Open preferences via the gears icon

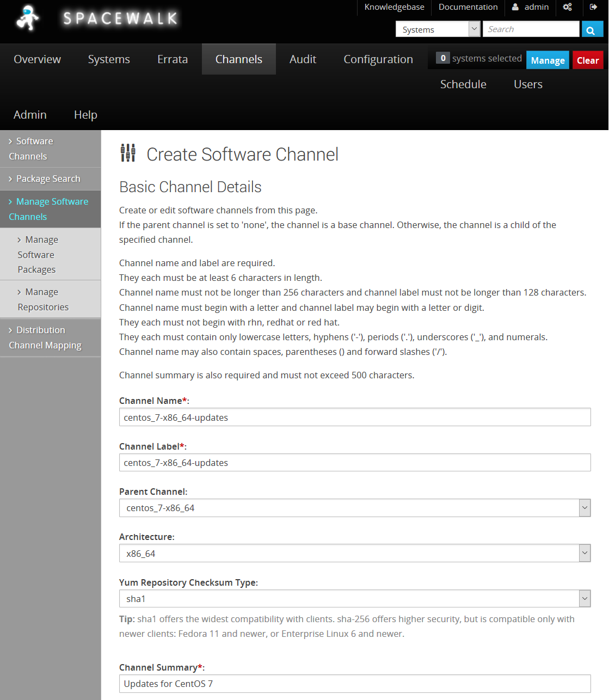[x=567, y=7]
